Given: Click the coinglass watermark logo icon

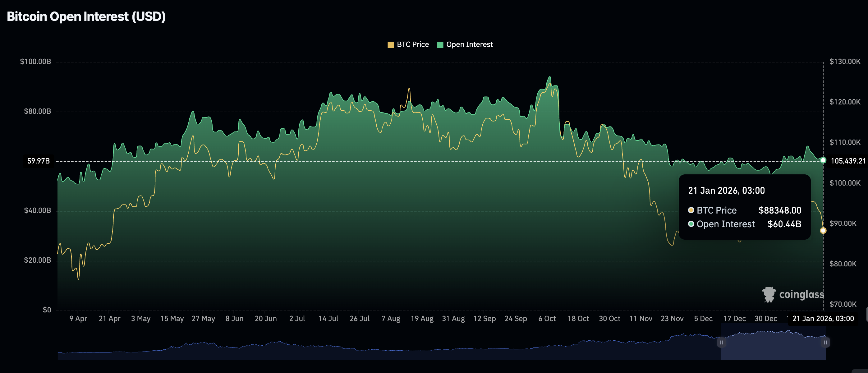Looking at the screenshot, I should tap(769, 294).
